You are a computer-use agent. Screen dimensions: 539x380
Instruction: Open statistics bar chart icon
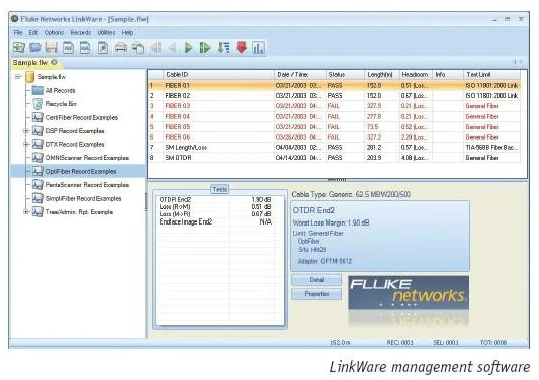click(258, 47)
